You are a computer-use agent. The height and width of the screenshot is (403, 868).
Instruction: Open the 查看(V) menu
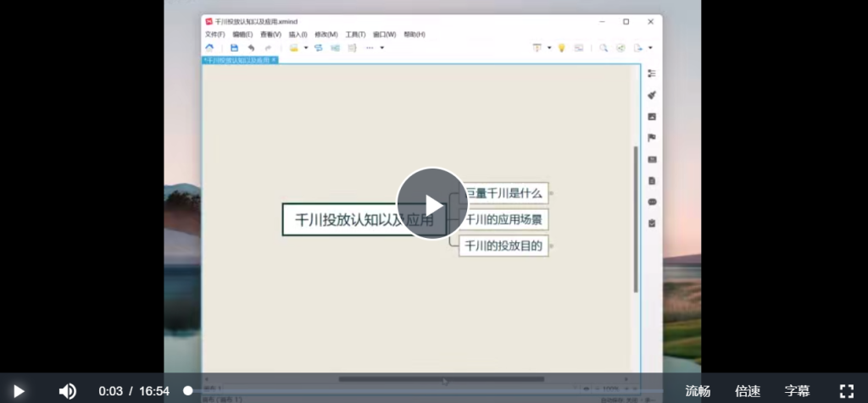coord(270,34)
